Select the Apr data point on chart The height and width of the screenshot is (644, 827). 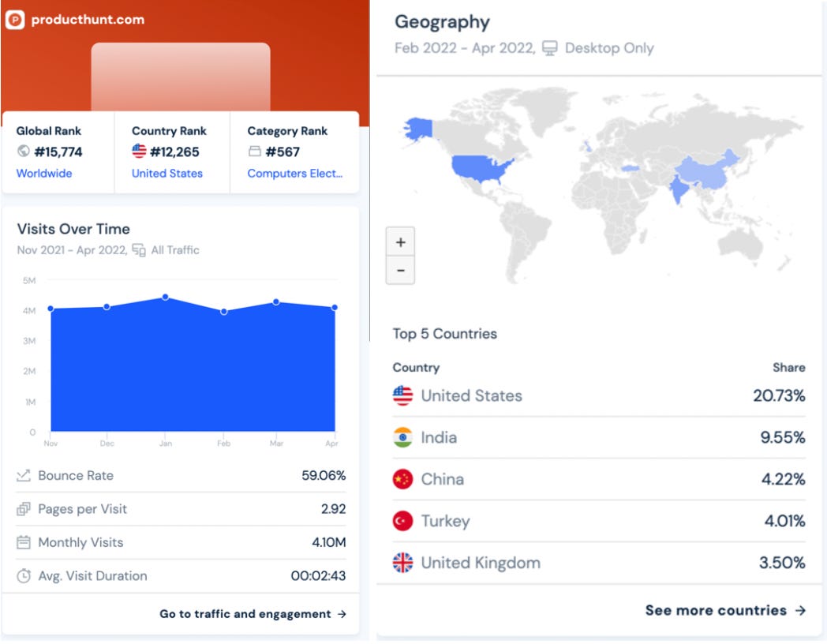point(335,308)
